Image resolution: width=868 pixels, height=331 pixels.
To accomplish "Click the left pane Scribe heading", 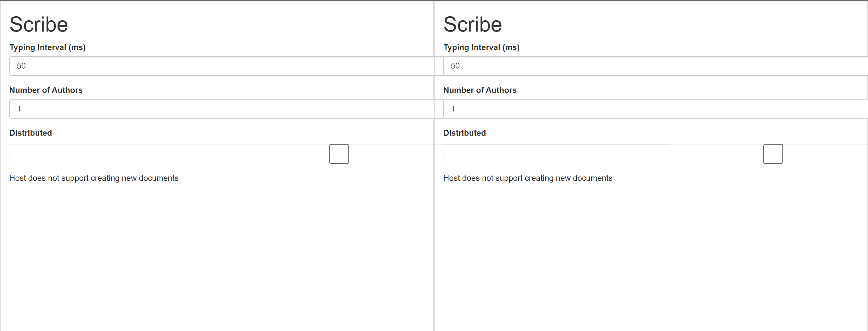I will (x=39, y=25).
